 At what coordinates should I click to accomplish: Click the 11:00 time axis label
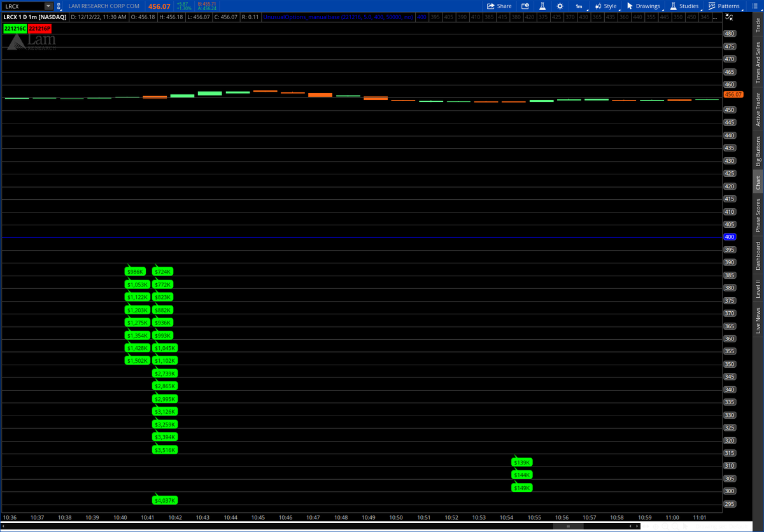pos(672,517)
